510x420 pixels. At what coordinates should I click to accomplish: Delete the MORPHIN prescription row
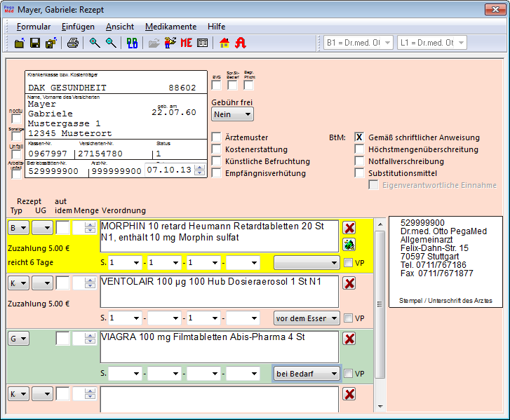tap(349, 227)
